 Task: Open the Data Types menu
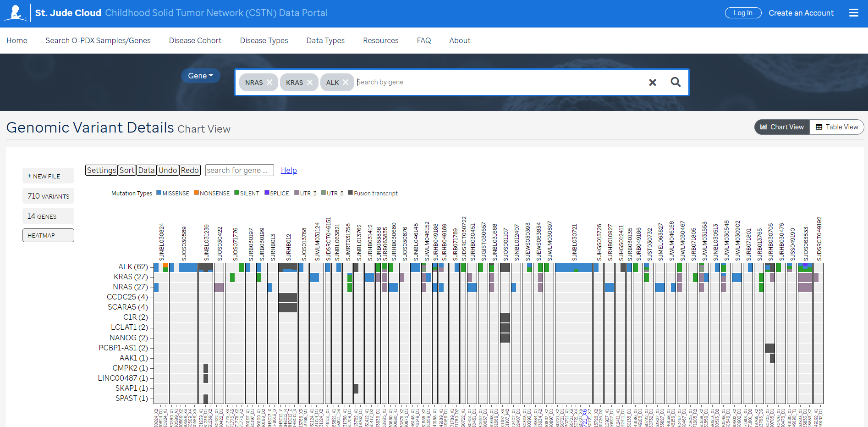coord(325,40)
